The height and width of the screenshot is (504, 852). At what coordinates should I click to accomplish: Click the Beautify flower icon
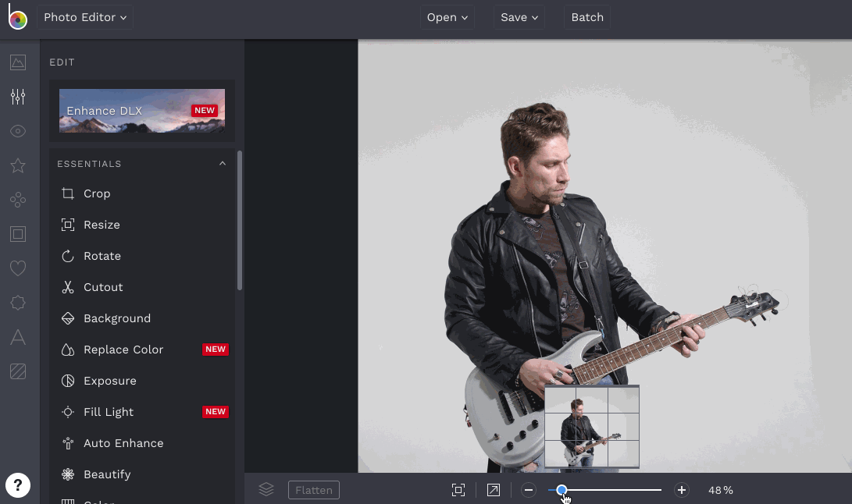[68, 474]
